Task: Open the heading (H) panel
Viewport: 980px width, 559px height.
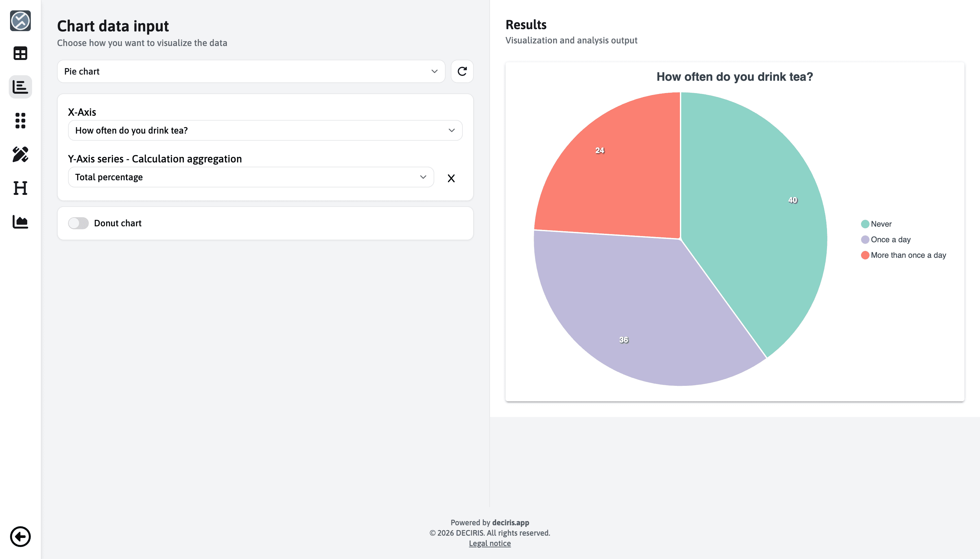Action: [20, 188]
